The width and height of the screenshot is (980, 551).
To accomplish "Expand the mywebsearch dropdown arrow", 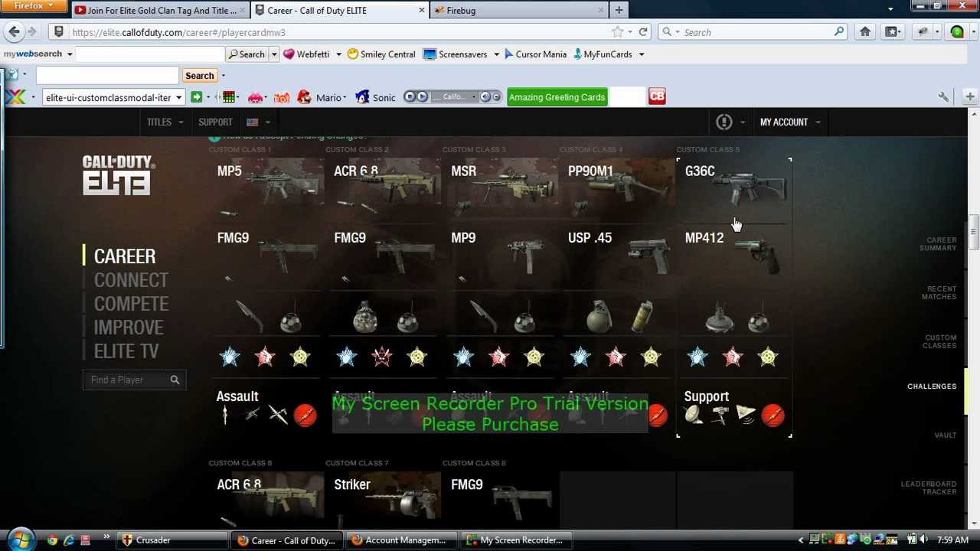I will [69, 54].
